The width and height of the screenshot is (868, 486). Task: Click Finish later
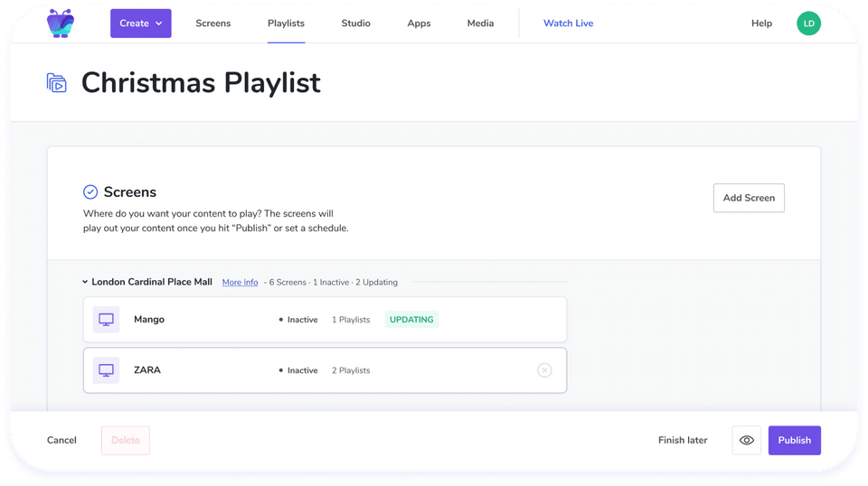(x=683, y=440)
